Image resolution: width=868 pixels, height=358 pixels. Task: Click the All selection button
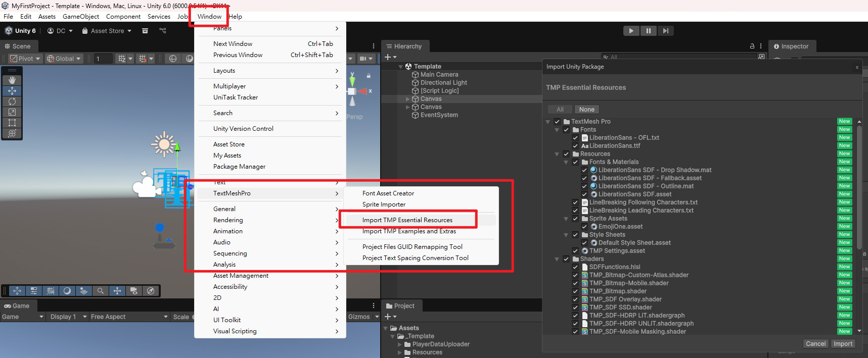click(x=560, y=110)
